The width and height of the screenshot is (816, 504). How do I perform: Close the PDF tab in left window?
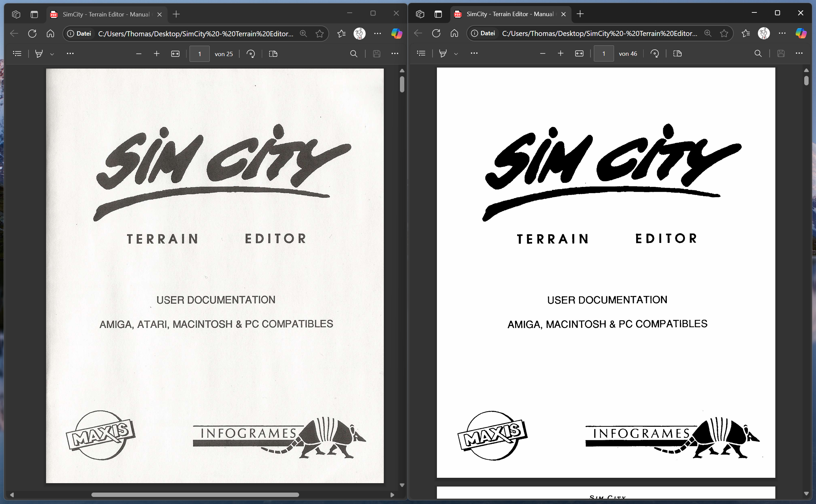pyautogui.click(x=160, y=14)
